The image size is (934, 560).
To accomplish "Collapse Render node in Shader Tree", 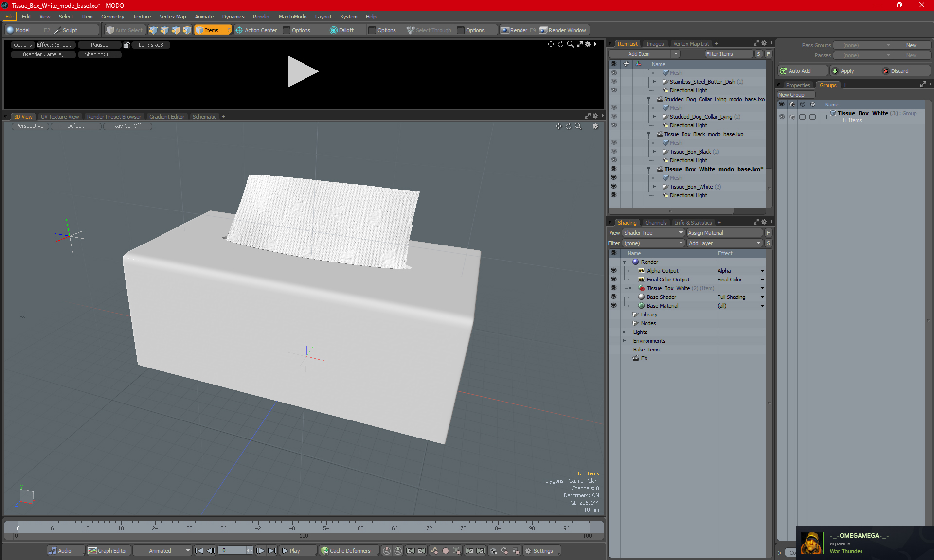I will tap(624, 262).
